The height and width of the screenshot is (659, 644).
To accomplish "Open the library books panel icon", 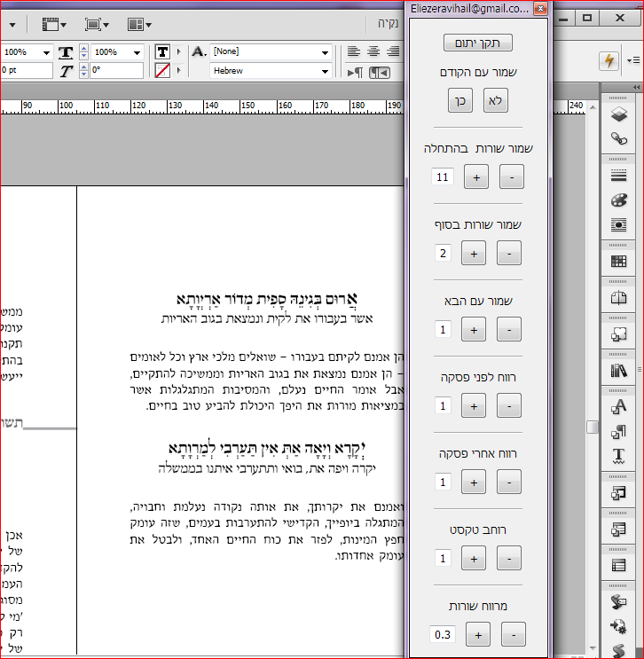I will (x=619, y=371).
